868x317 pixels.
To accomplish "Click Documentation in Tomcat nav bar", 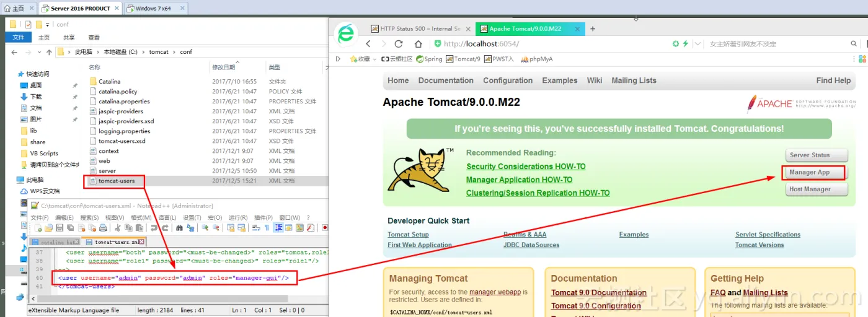I will (446, 80).
